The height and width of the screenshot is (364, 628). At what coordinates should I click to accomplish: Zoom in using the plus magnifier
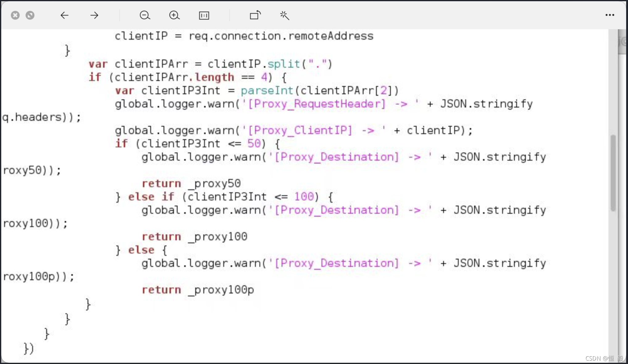[174, 15]
